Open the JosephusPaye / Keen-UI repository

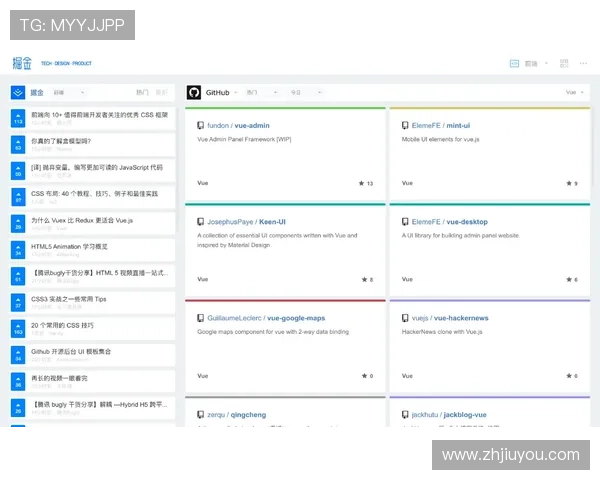(x=246, y=222)
